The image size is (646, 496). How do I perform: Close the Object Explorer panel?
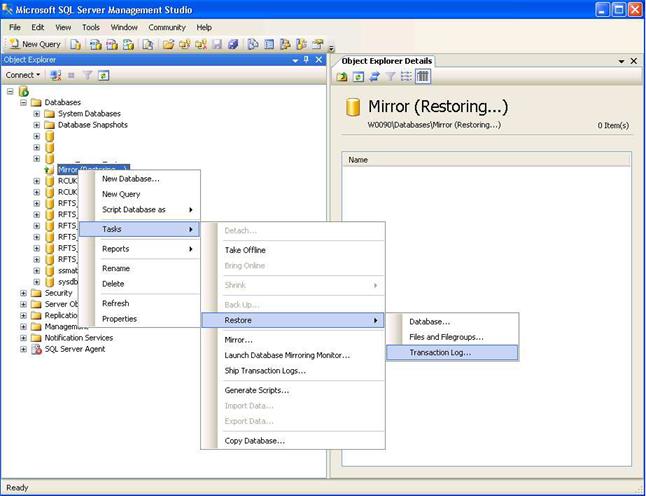[x=318, y=60]
